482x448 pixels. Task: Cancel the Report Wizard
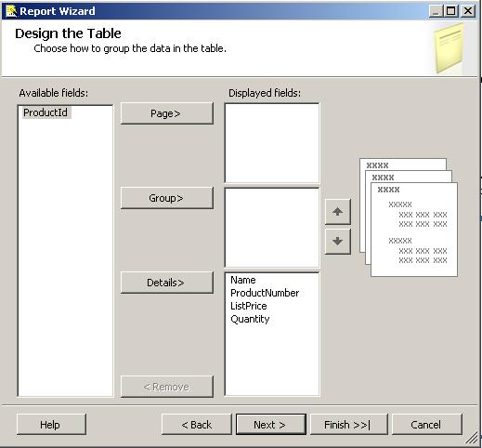[x=427, y=425]
